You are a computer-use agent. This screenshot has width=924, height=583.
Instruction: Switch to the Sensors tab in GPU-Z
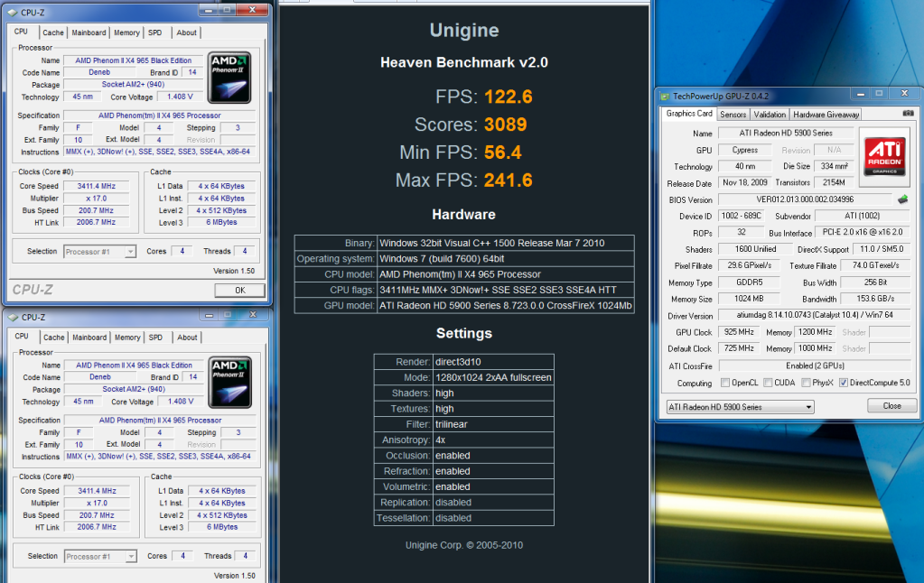[x=733, y=115]
